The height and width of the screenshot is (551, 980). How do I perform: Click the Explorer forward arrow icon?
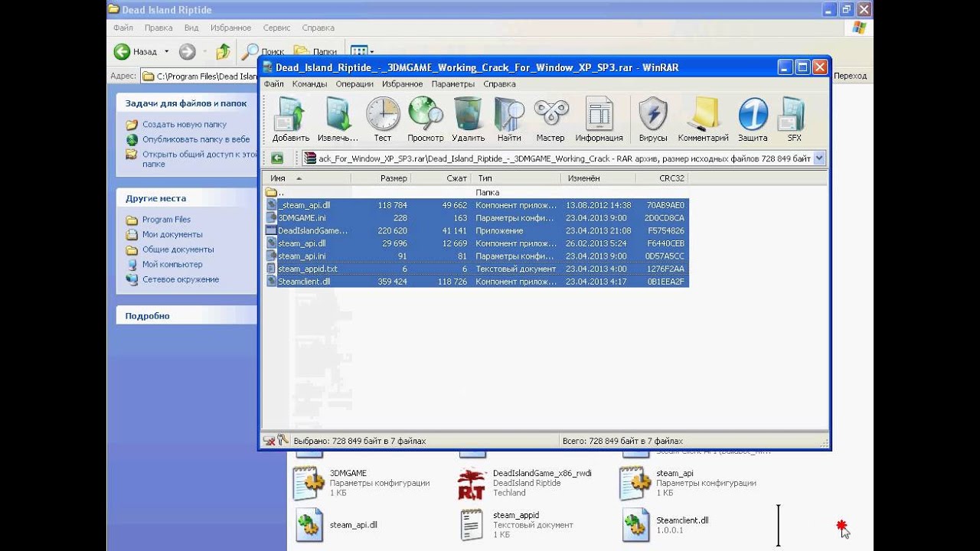(x=187, y=51)
